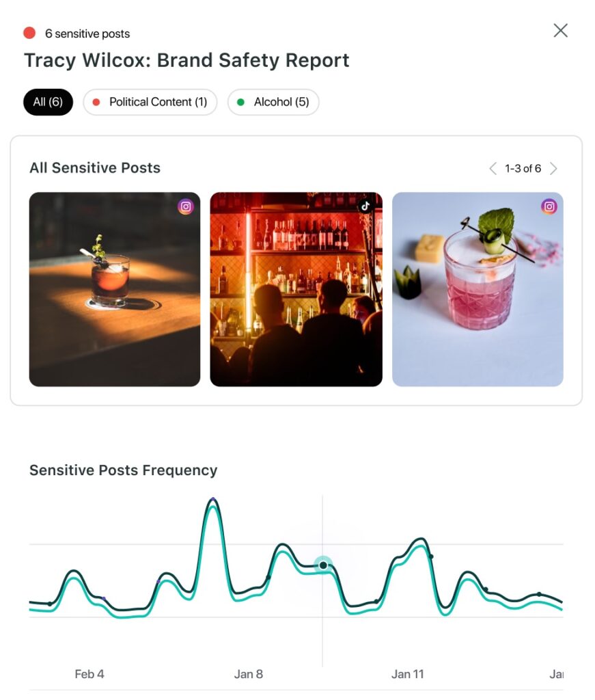Close the Brand Safety Report panel
The height and width of the screenshot is (700, 595).
point(560,30)
